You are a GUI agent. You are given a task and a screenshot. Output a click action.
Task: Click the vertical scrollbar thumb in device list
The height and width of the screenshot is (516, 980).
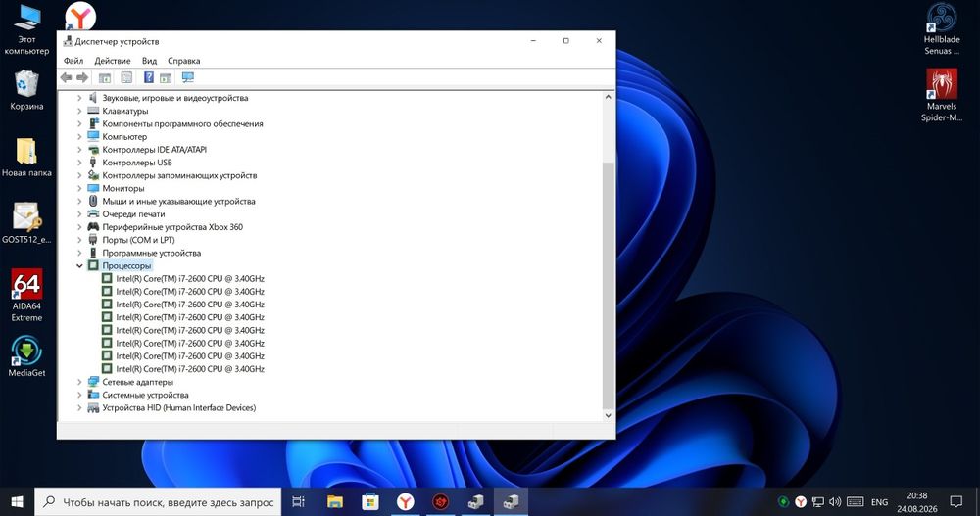(x=609, y=285)
